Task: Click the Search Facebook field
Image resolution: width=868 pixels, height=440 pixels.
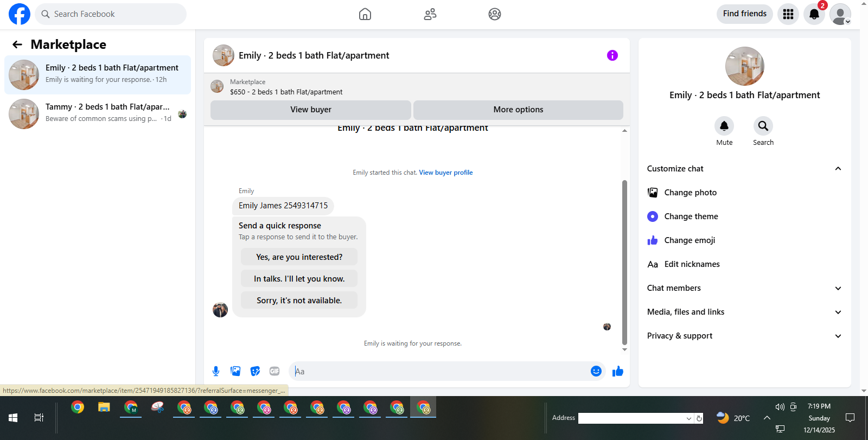Action: (111, 14)
